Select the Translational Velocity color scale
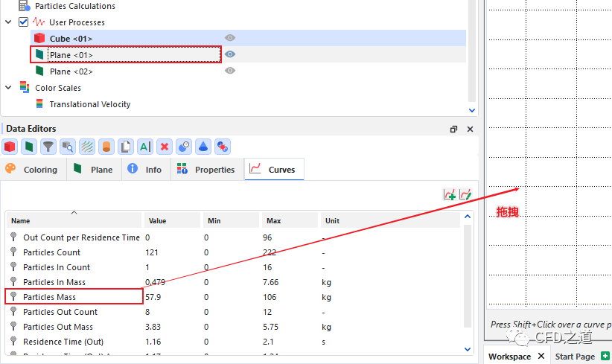This screenshot has height=364, width=612. pos(89,104)
